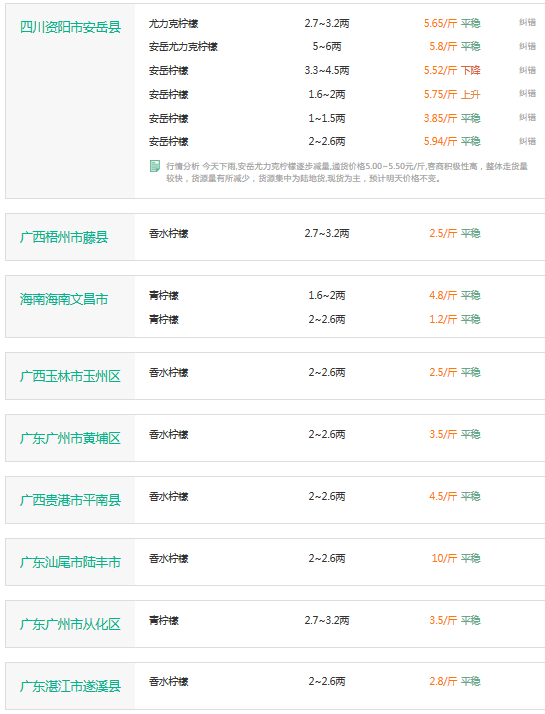This screenshot has height=714, width=545.
Task: Select the 安岳尤力克柠檬 product name
Action: 183,46
